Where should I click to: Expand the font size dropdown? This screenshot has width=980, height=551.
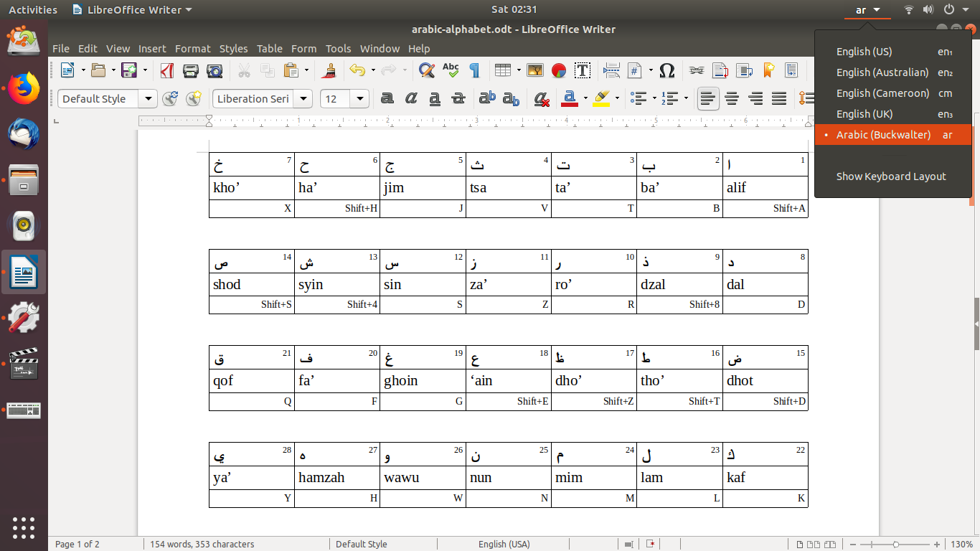click(359, 98)
